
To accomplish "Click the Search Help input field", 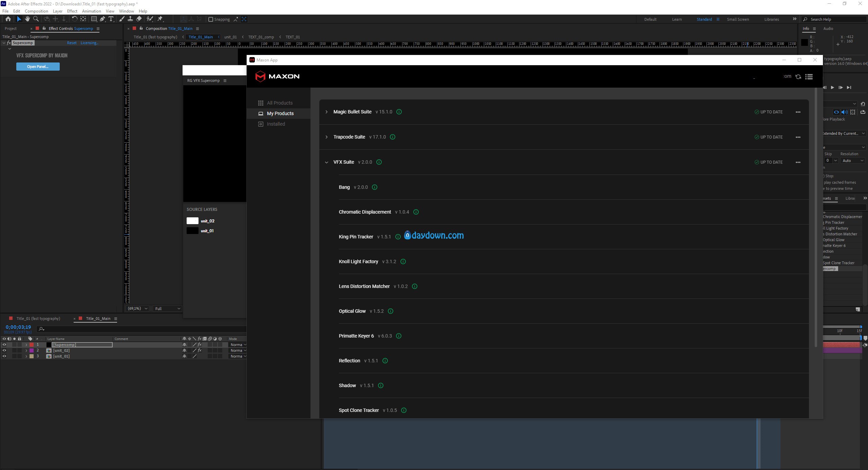I will pos(835,19).
